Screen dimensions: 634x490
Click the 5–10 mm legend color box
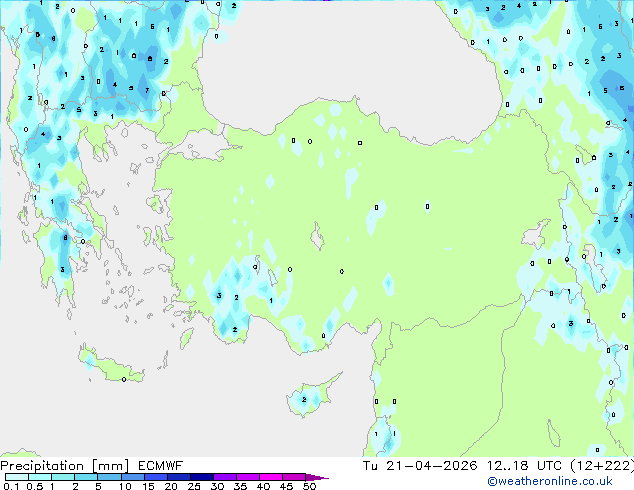(x=109, y=477)
